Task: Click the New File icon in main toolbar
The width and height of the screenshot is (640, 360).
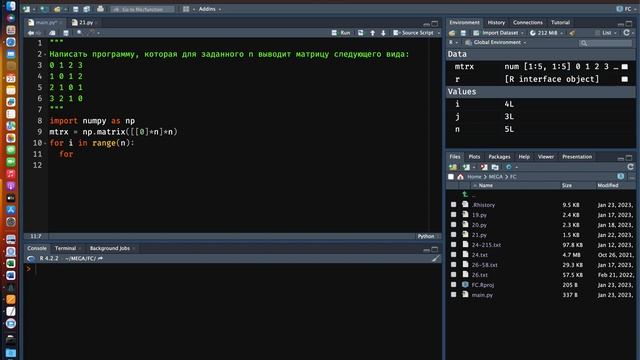Action: point(27,9)
